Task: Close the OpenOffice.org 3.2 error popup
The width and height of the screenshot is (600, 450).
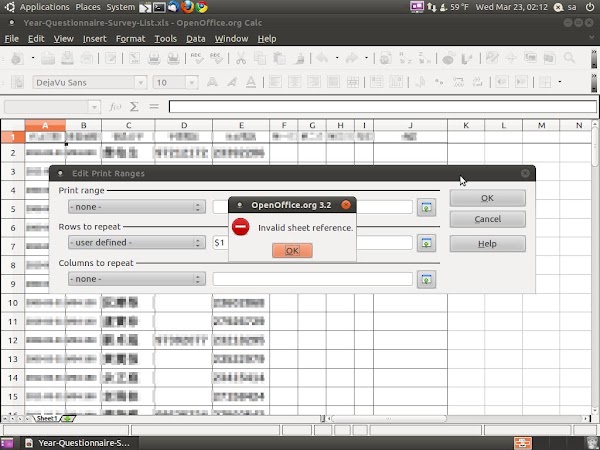Action: (x=346, y=205)
